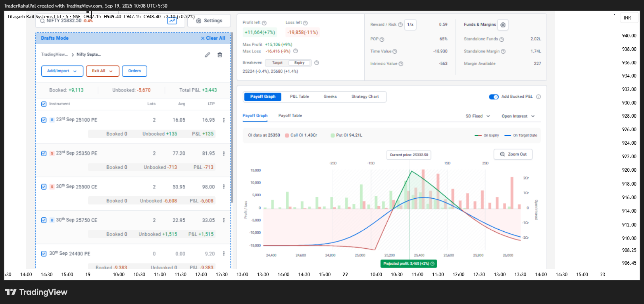Image resolution: width=644 pixels, height=304 pixels.
Task: Click the Booked: +9,113 value
Action: [x=66, y=90]
